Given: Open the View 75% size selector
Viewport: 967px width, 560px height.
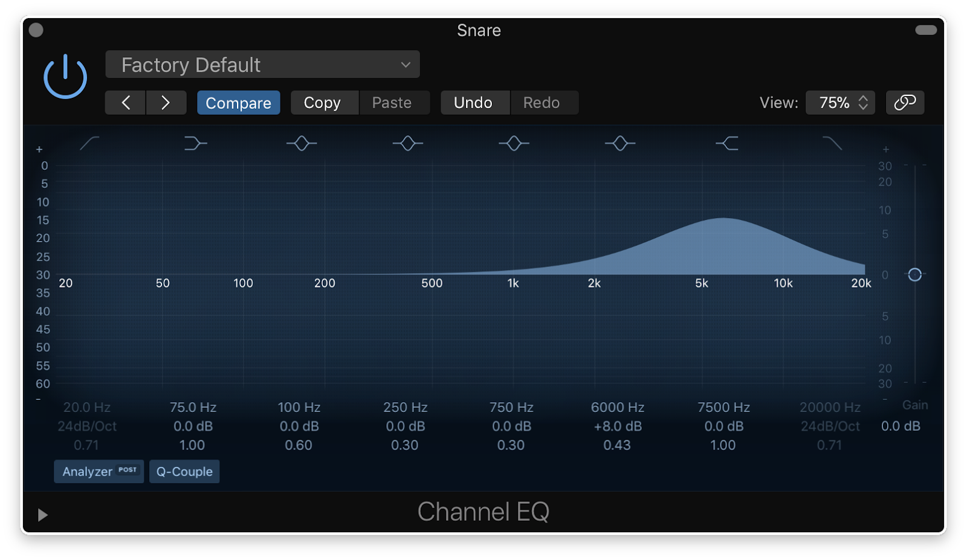Looking at the screenshot, I should click(840, 103).
